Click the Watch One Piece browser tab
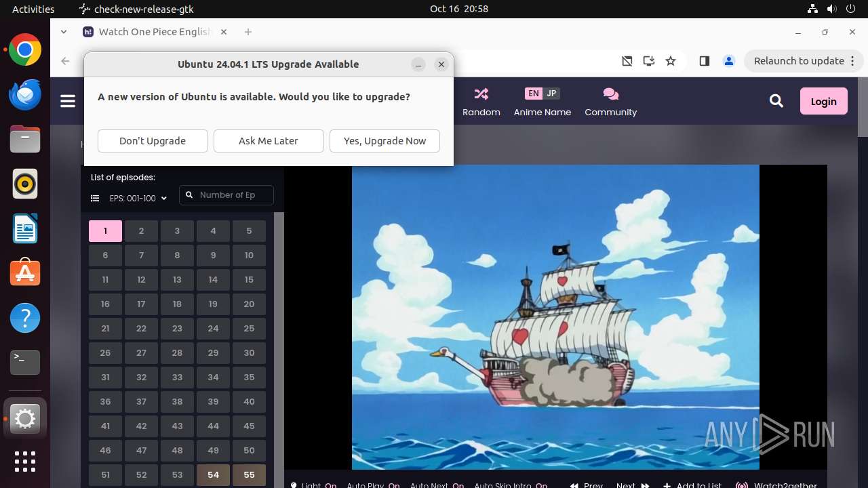The width and height of the screenshot is (868, 488). (155, 32)
